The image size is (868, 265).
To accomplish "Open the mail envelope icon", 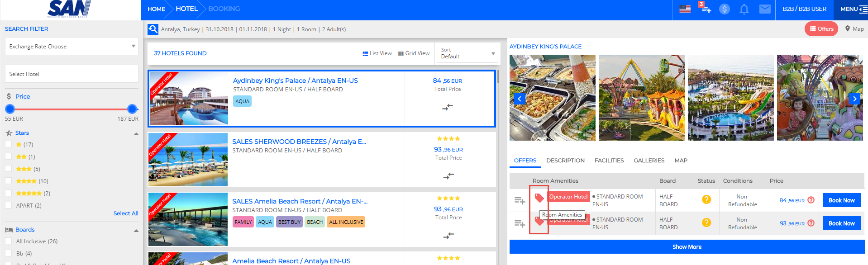I will click(x=765, y=9).
